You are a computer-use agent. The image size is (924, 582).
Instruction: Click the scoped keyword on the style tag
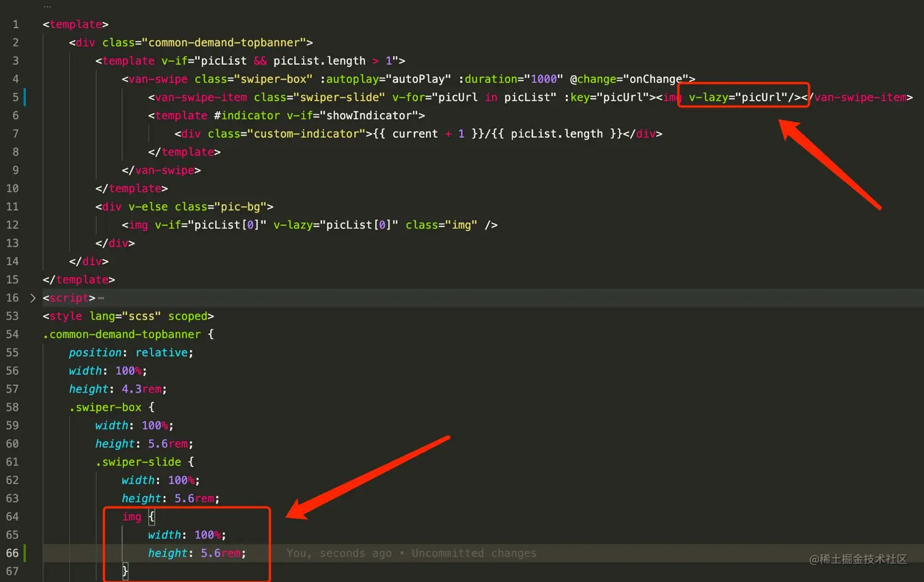point(188,316)
